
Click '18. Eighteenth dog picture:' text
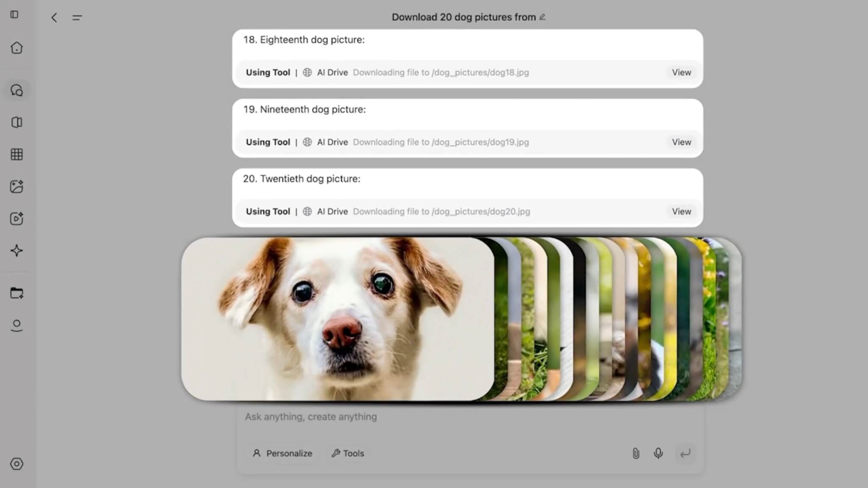point(304,40)
